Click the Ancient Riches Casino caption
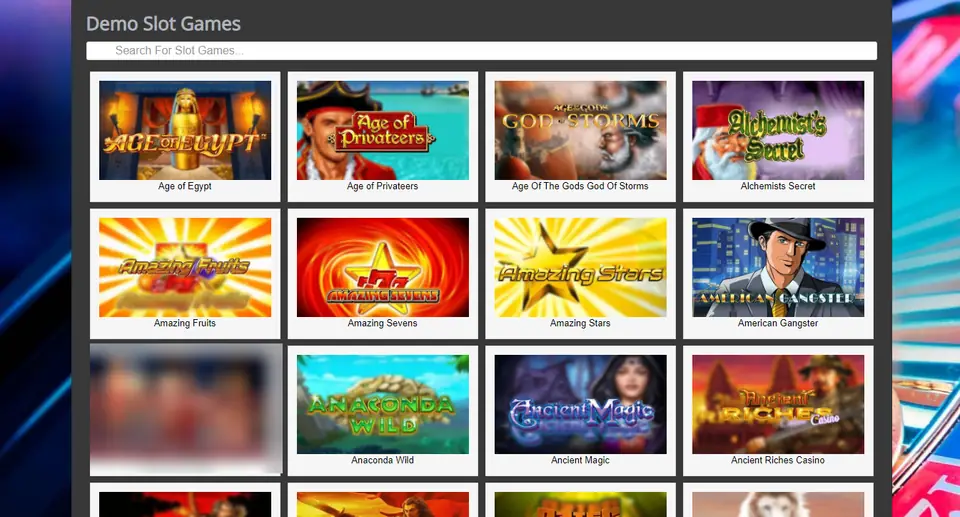The image size is (960, 517). coord(778,461)
